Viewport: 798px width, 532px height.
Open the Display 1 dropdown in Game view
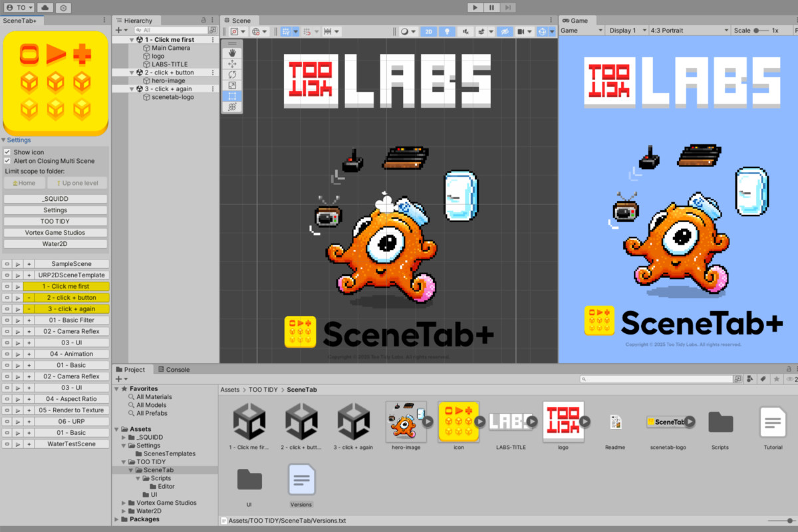tap(626, 31)
